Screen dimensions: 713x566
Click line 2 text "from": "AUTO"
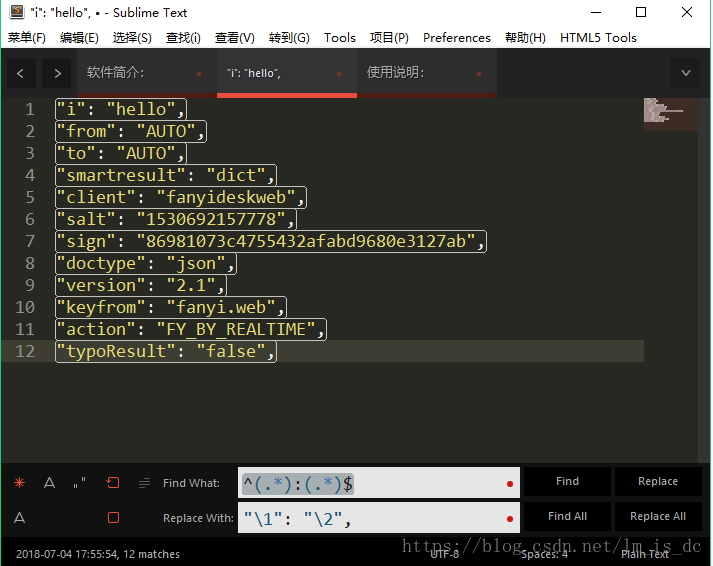point(131,131)
